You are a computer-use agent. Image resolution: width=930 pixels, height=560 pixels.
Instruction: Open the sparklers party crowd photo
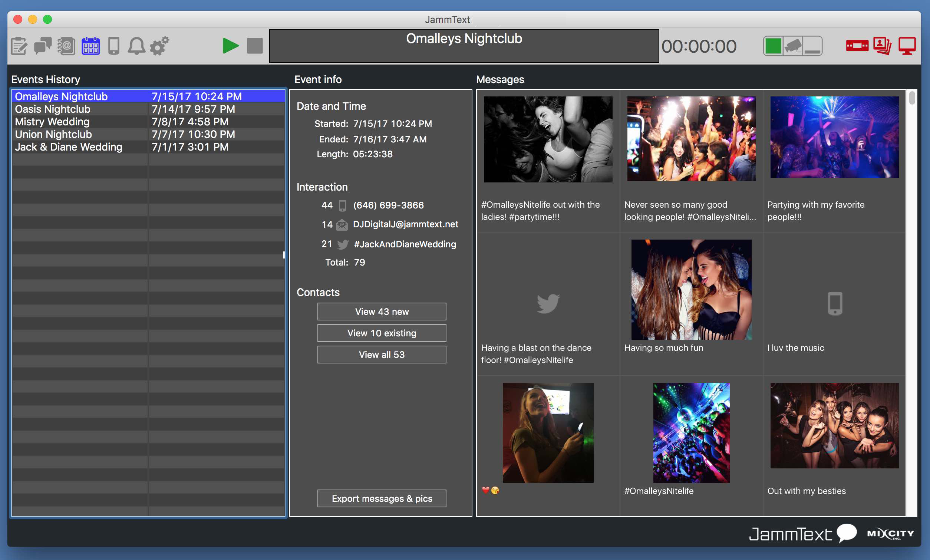691,138
